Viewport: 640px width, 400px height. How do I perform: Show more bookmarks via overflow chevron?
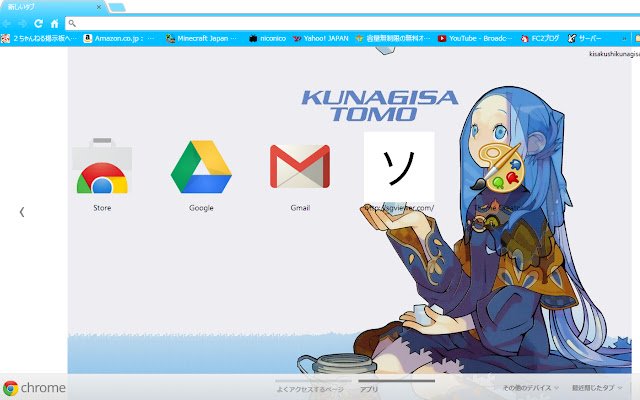tap(624, 39)
